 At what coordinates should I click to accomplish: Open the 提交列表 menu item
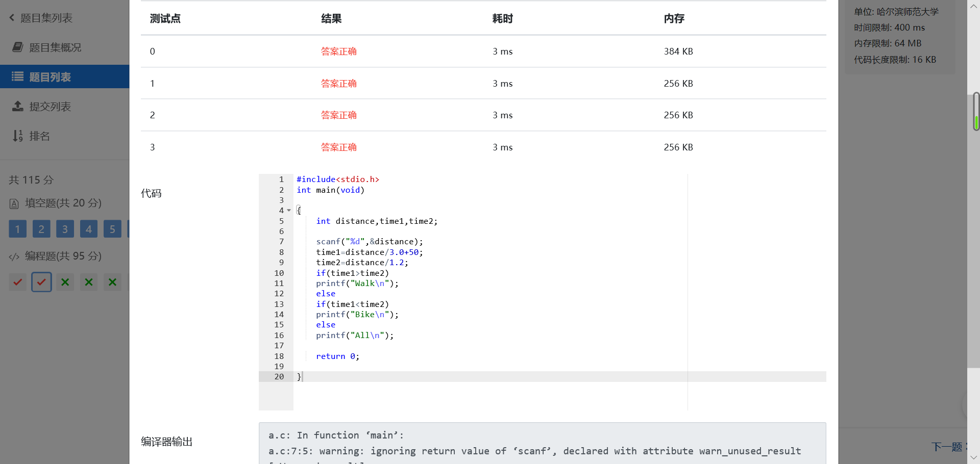point(50,107)
